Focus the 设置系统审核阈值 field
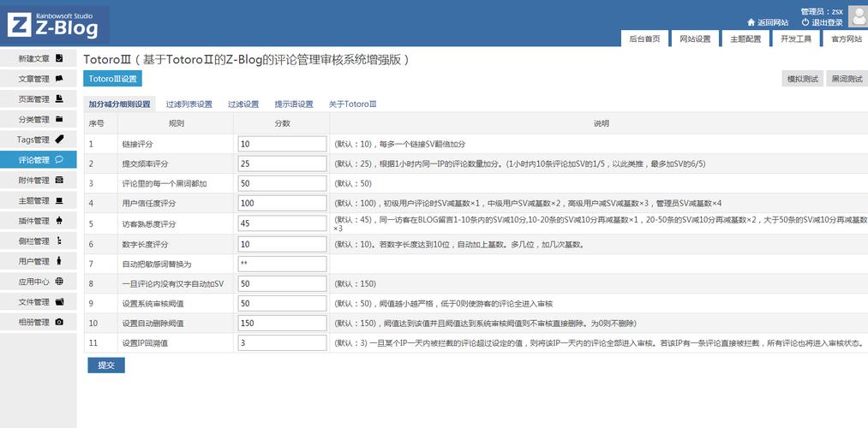Viewport: 868px width, 428px height. point(282,304)
